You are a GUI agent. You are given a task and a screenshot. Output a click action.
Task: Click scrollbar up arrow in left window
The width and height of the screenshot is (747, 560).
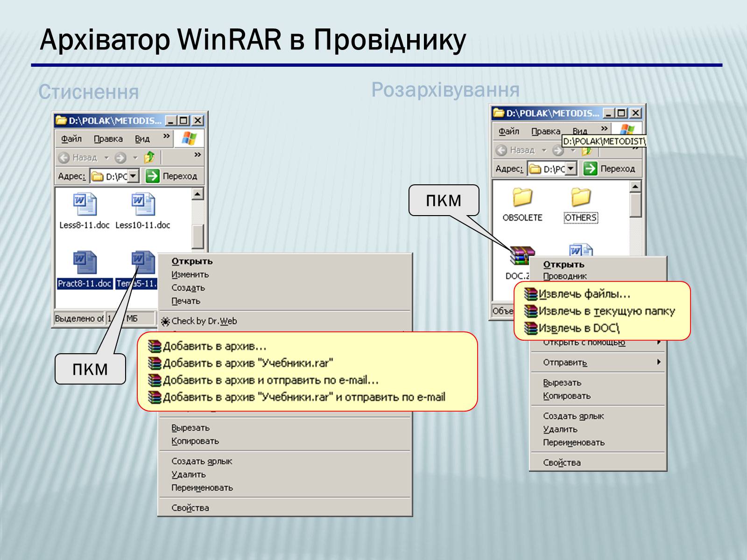(x=197, y=194)
